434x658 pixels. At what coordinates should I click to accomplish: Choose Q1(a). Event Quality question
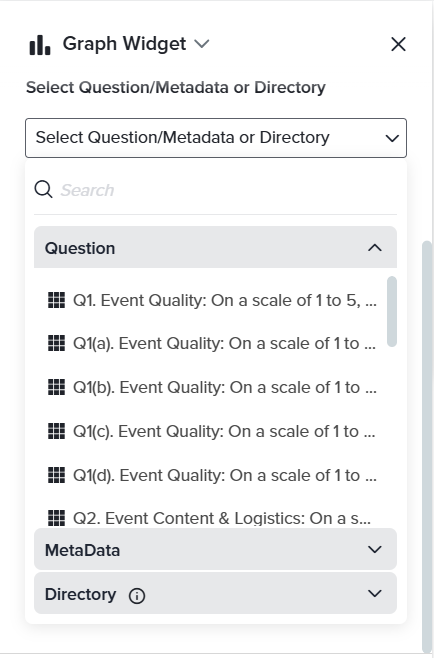[x=212, y=344]
